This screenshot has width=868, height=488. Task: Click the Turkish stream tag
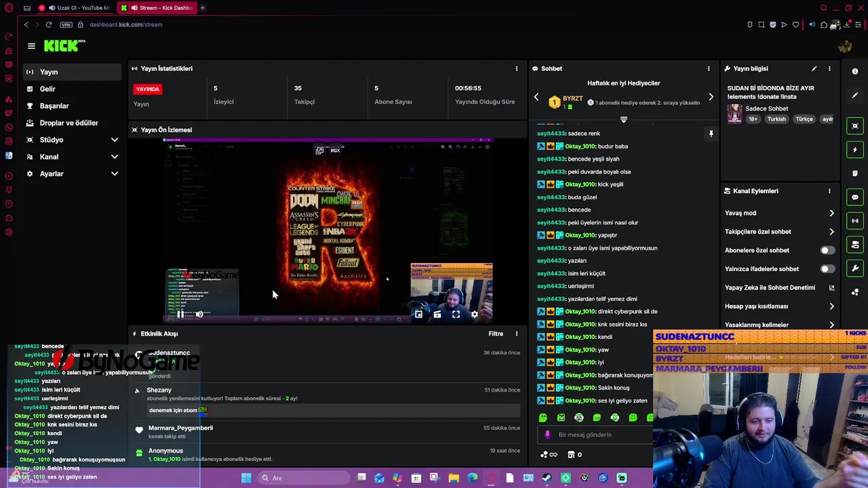pyautogui.click(x=776, y=119)
